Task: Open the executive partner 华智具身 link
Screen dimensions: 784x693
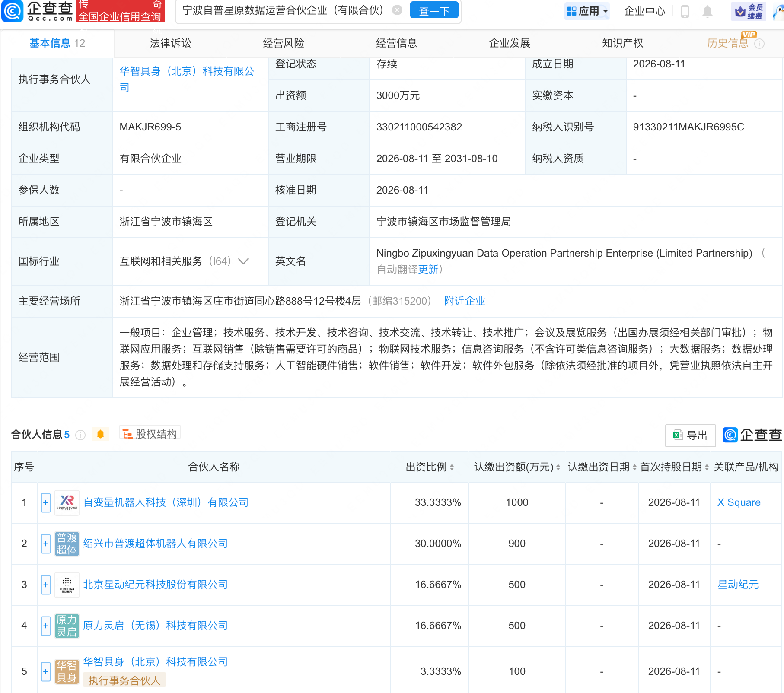Action: [x=187, y=79]
